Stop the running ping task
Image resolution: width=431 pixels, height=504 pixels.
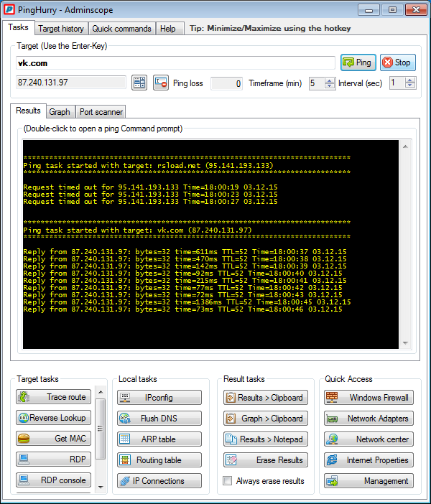point(397,62)
